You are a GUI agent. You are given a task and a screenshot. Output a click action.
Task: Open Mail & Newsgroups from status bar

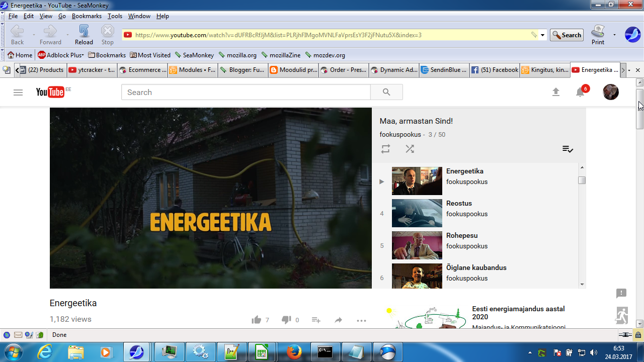click(x=18, y=335)
